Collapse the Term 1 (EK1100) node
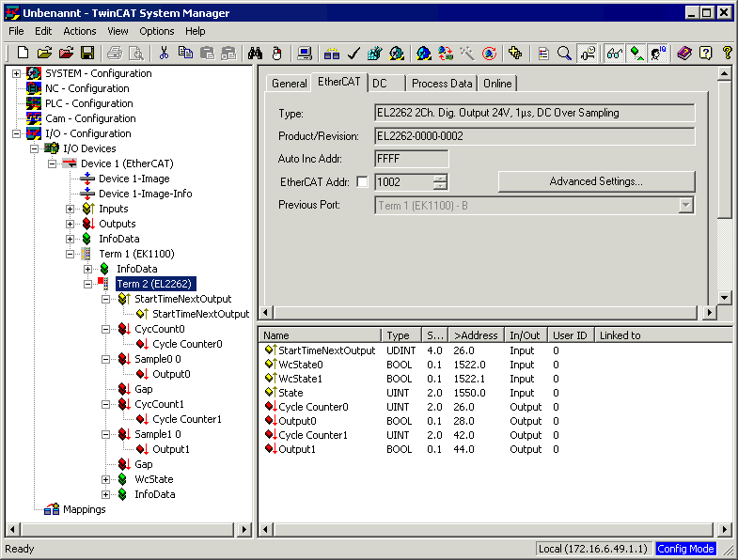The width and height of the screenshot is (738, 560). (x=71, y=254)
